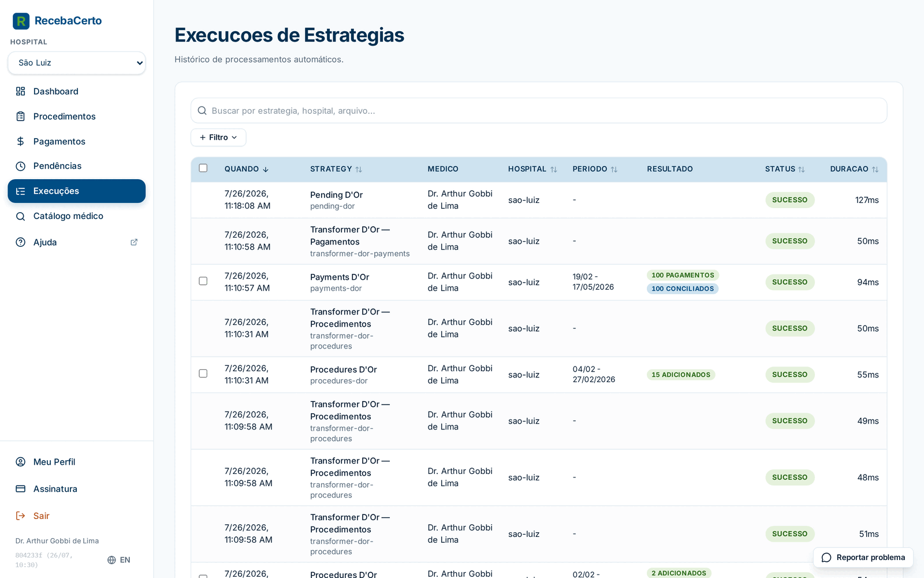Click timestamp 7/26/2026, 11:18:08 AM

248,200
